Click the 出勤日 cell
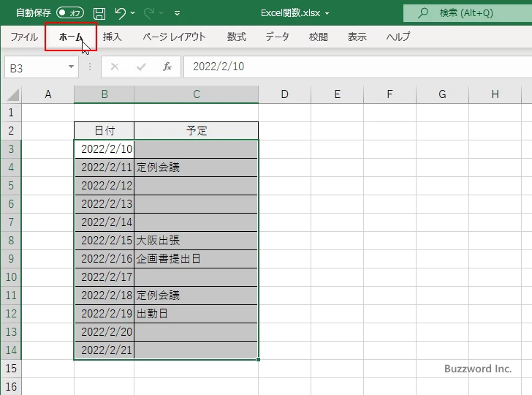This screenshot has width=532, height=395. point(196,314)
